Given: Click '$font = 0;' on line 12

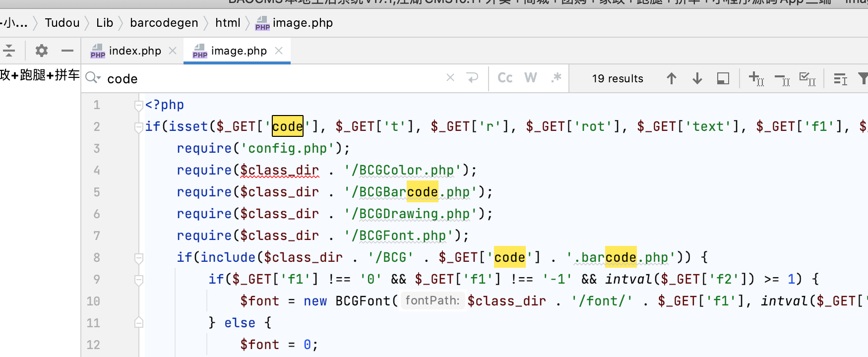Looking at the screenshot, I should [279, 345].
